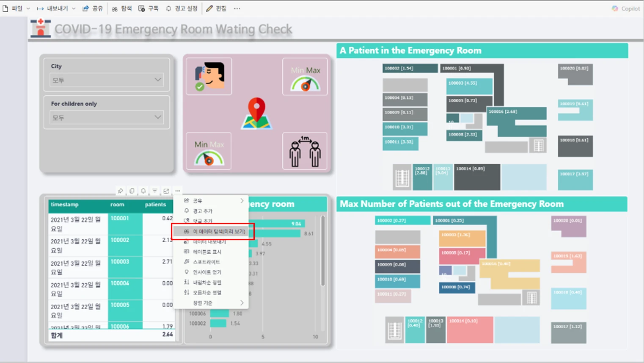Click the pin visual icon above the table

(x=121, y=191)
